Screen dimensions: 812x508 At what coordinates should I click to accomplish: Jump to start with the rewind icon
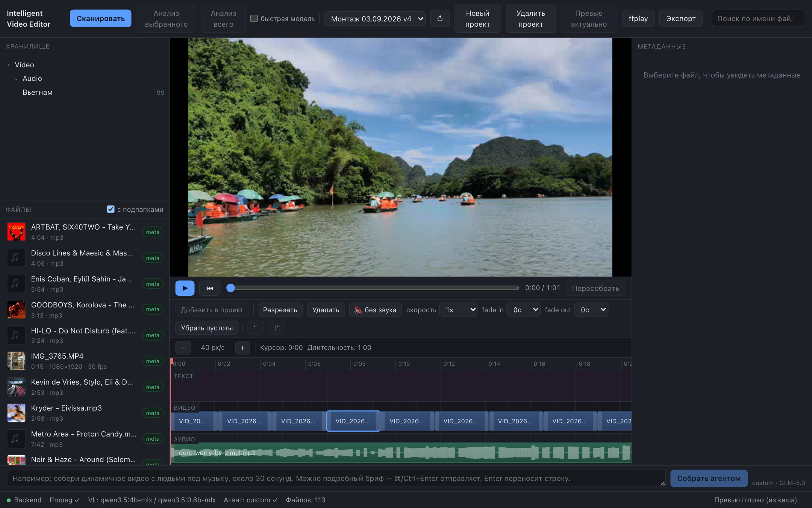[210, 288]
